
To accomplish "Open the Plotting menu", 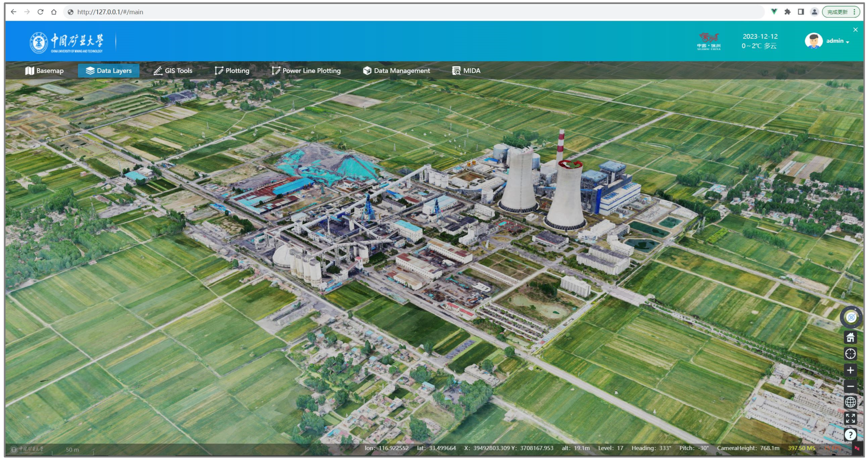I will 232,71.
